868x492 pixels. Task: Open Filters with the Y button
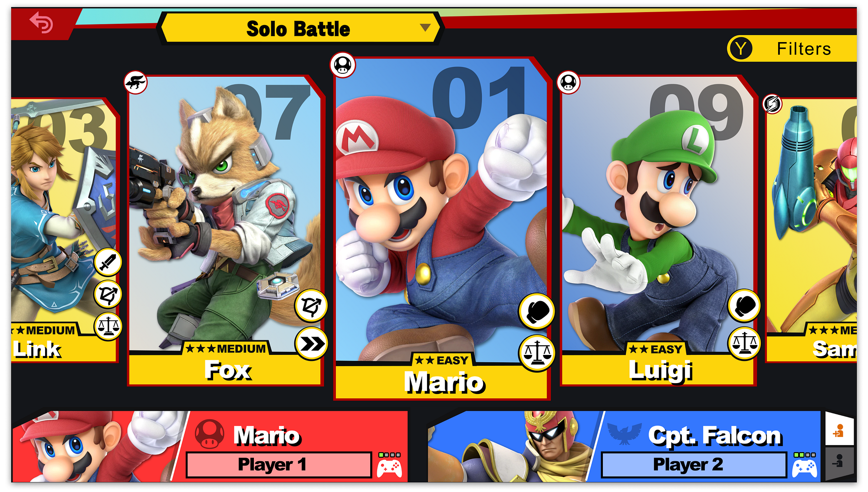click(x=792, y=49)
